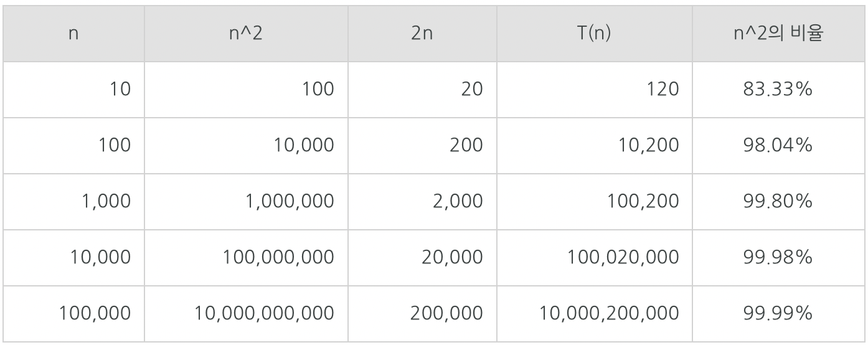Viewport: 868px width, 345px height.
Task: Select the n^2 cell with 1,000,000
Action: tap(288, 202)
